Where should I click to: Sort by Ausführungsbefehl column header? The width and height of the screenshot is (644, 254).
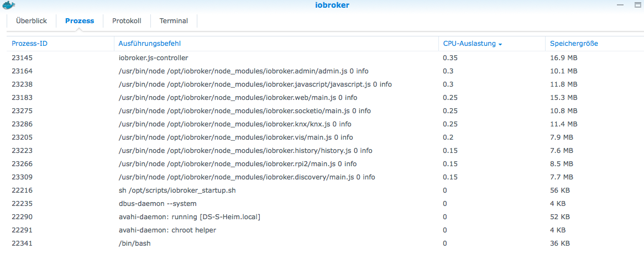pos(149,44)
